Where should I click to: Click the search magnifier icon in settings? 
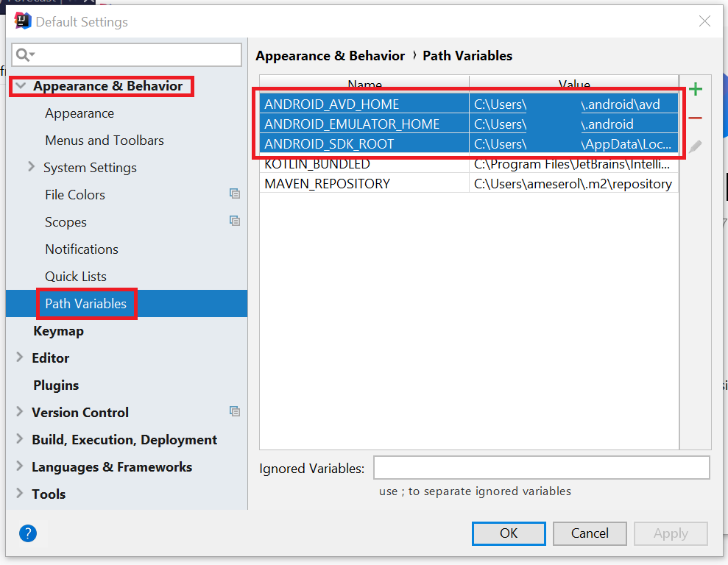[24, 54]
